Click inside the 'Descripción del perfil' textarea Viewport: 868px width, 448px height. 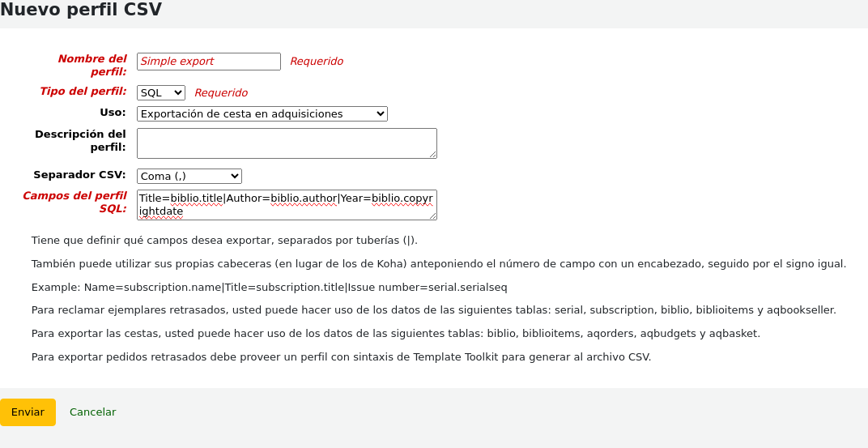coord(286,143)
